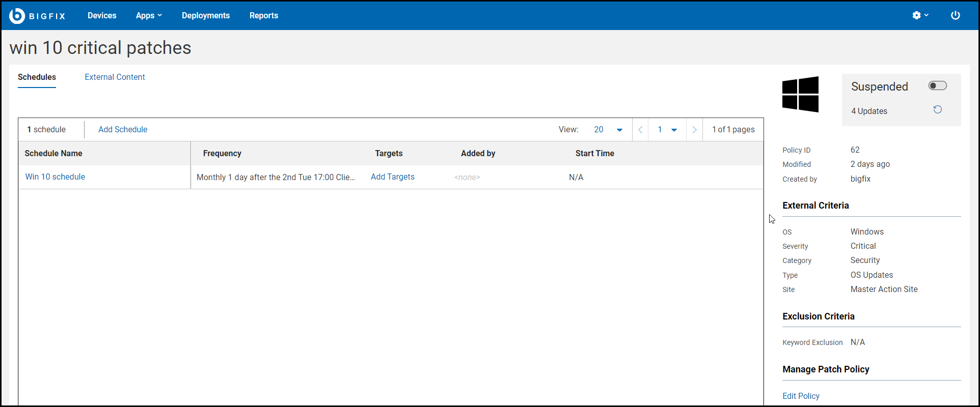The image size is (980, 407).
Task: Open the Deployments page
Action: (206, 16)
